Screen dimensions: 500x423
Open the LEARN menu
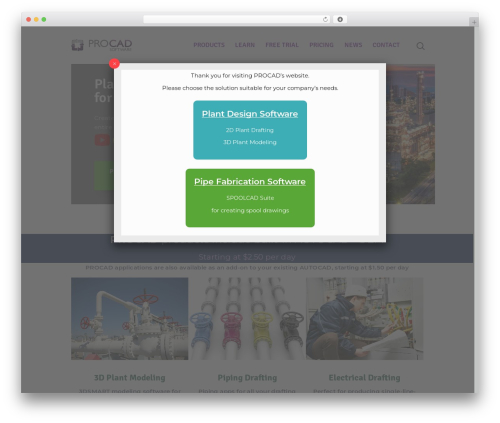(245, 45)
